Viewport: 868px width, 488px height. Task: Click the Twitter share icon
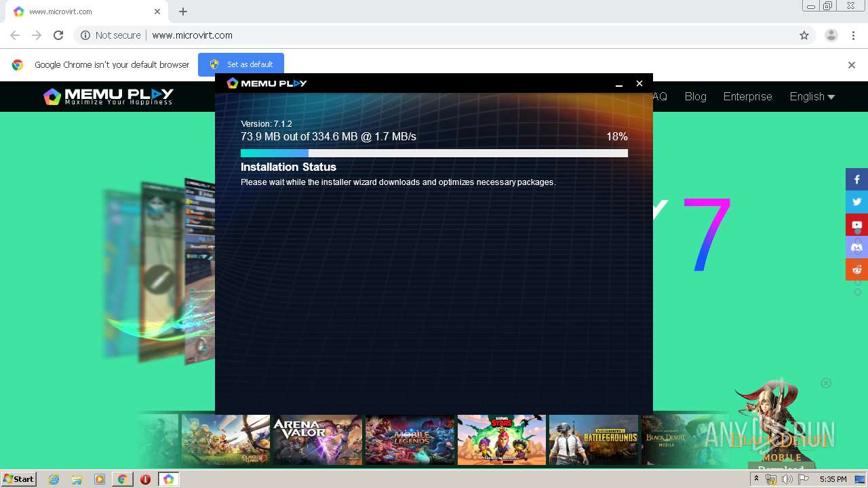click(856, 202)
